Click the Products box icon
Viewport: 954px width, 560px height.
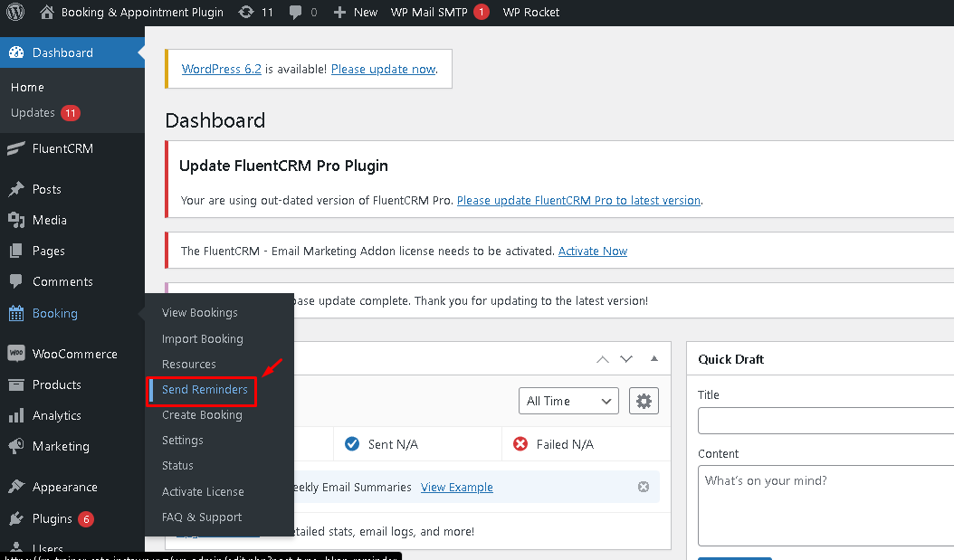(16, 384)
